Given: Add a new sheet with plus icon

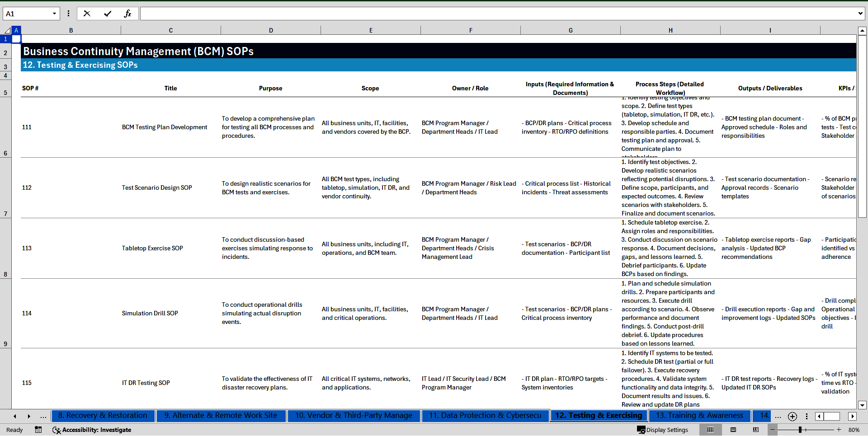Looking at the screenshot, I should (x=792, y=416).
